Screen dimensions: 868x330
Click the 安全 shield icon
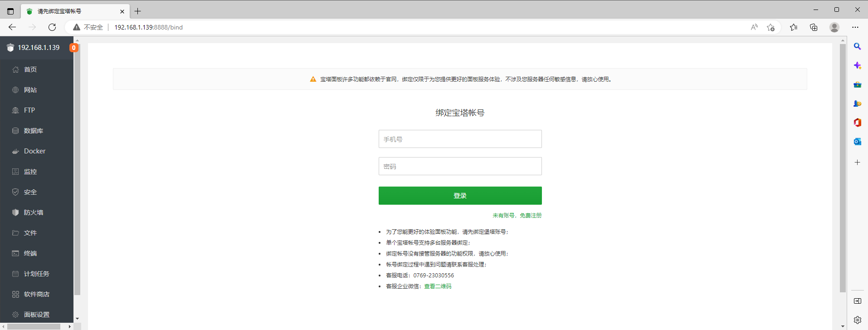point(15,192)
